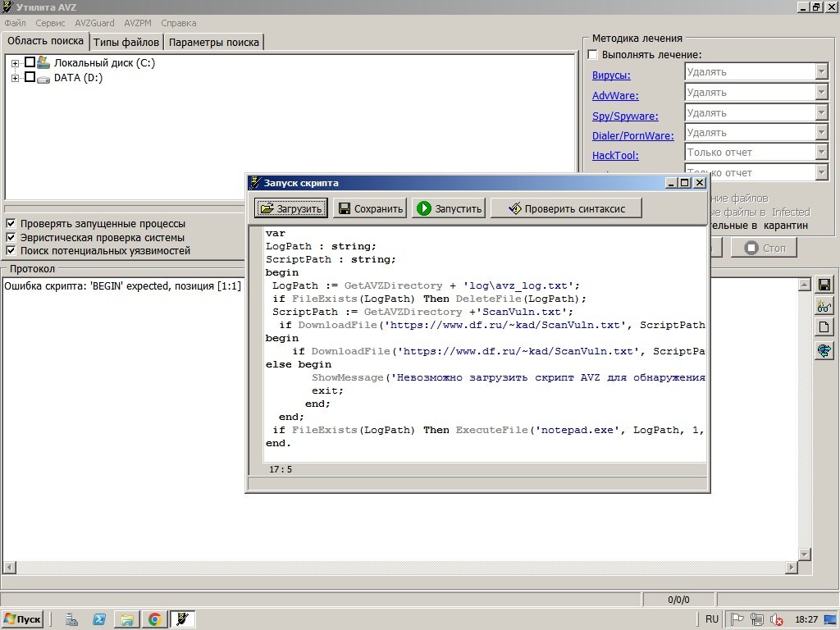Click Проверить синтаксис to check syntax
The width and height of the screenshot is (840, 630).
click(x=566, y=208)
